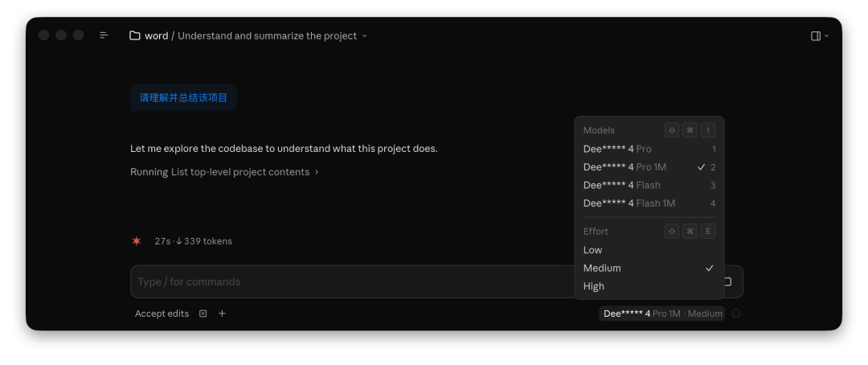Select the Low effort option

click(593, 250)
